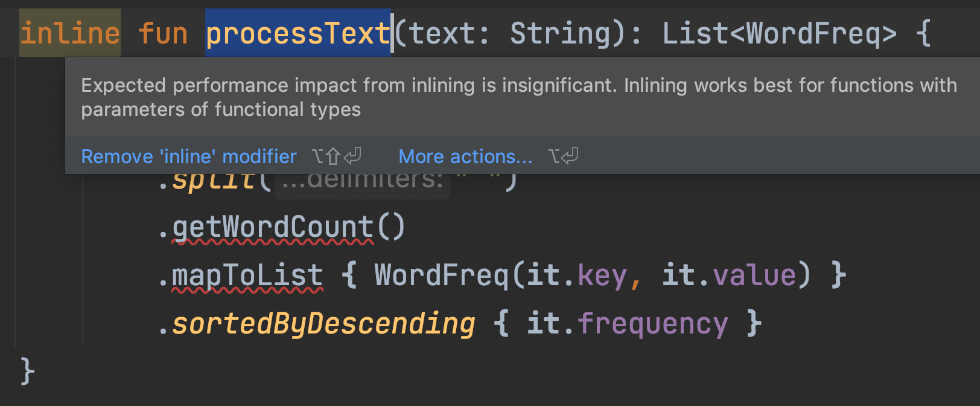Click the fun keyword
980x406 pixels.
tap(163, 33)
